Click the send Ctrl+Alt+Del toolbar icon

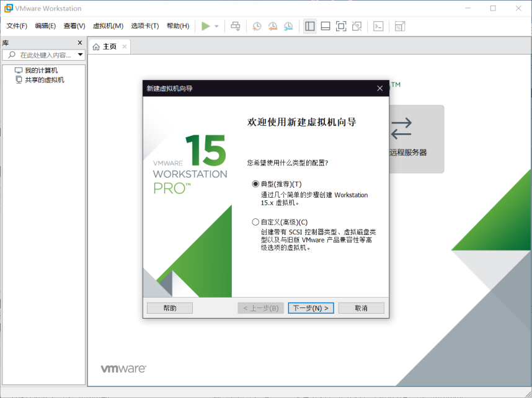[235, 26]
